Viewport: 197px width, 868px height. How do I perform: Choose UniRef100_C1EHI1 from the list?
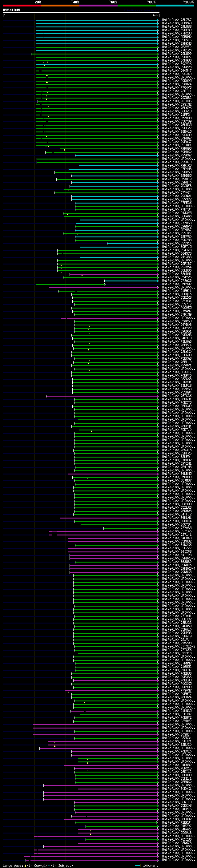pyautogui.click(x=176, y=291)
